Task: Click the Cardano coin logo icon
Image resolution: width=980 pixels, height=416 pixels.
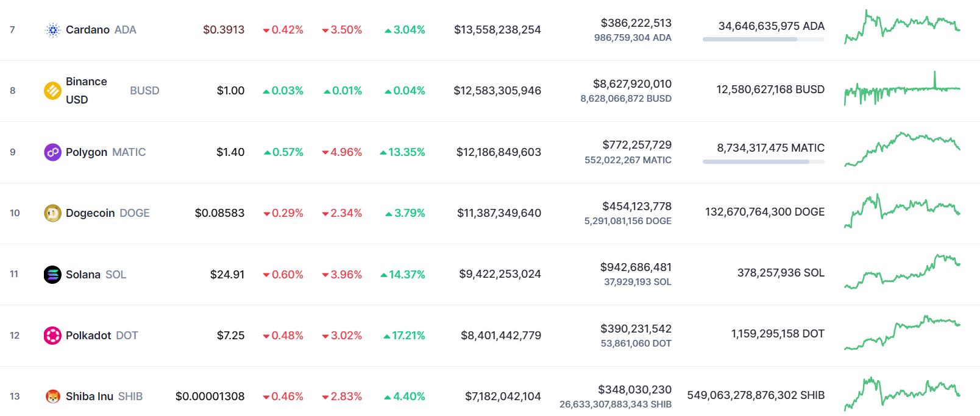Action: [x=53, y=30]
